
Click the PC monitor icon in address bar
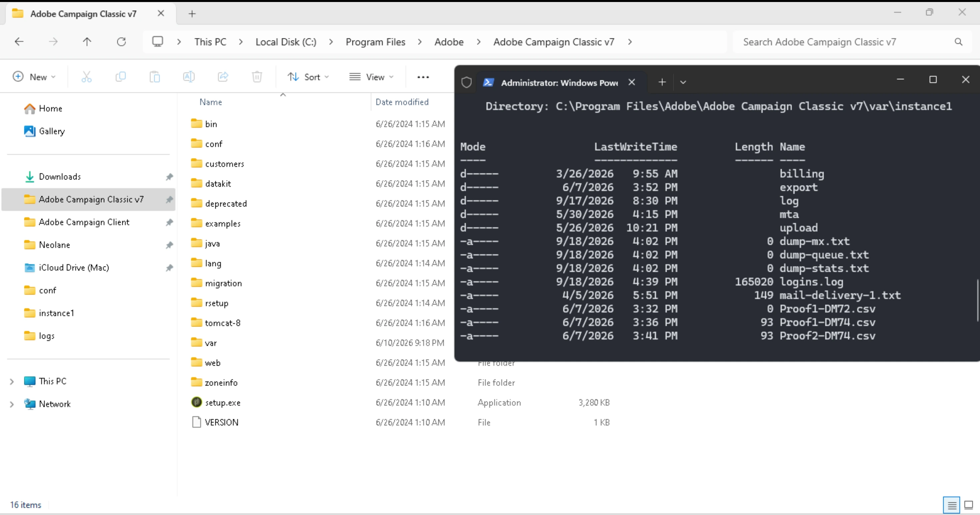(x=157, y=41)
